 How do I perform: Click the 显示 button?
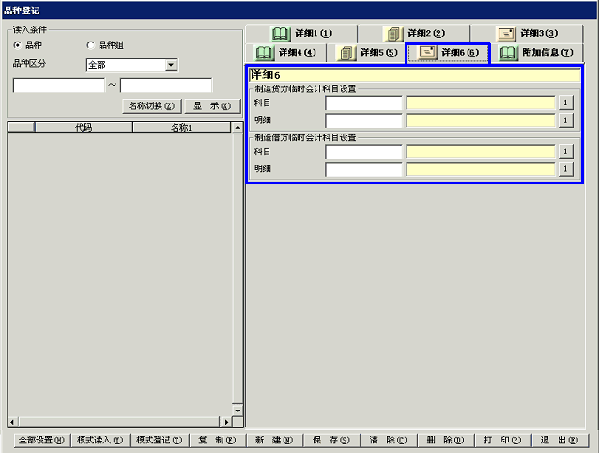(212, 106)
